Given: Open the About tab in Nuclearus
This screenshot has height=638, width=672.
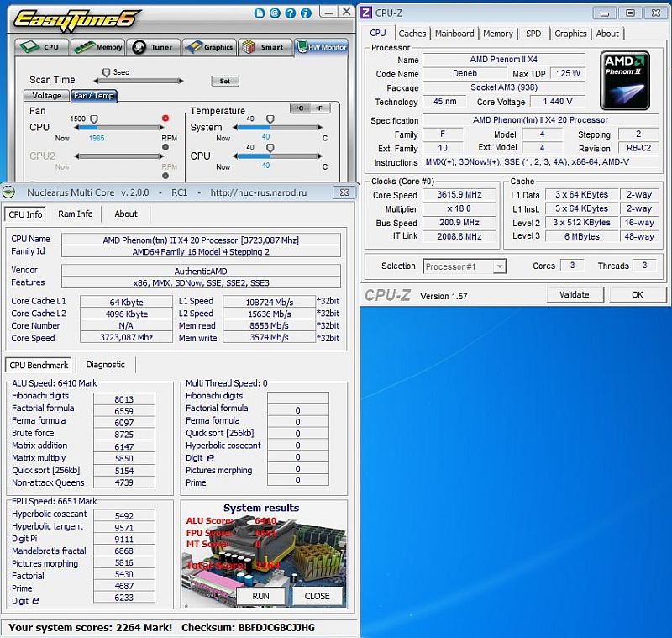Looking at the screenshot, I should coord(125,214).
